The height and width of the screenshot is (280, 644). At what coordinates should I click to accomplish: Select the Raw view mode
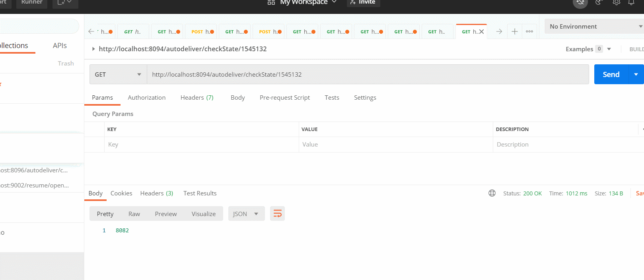point(134,214)
